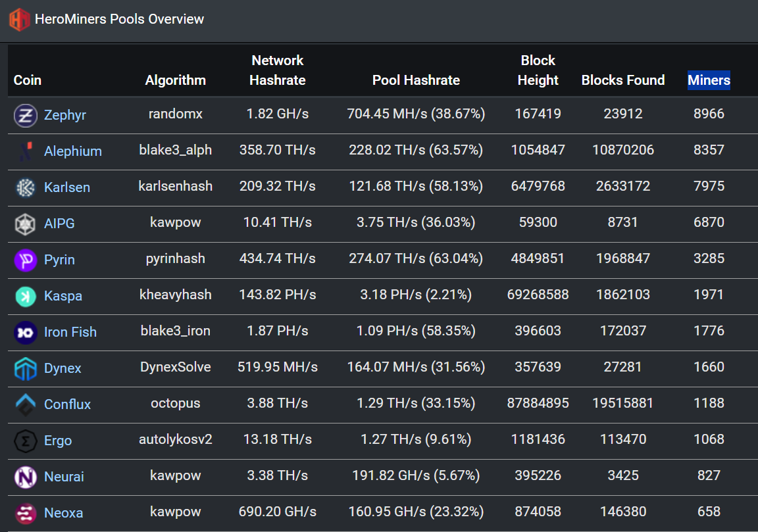Click the Karlsen coin icon
Image resolution: width=758 pixels, height=532 pixels.
(26, 187)
